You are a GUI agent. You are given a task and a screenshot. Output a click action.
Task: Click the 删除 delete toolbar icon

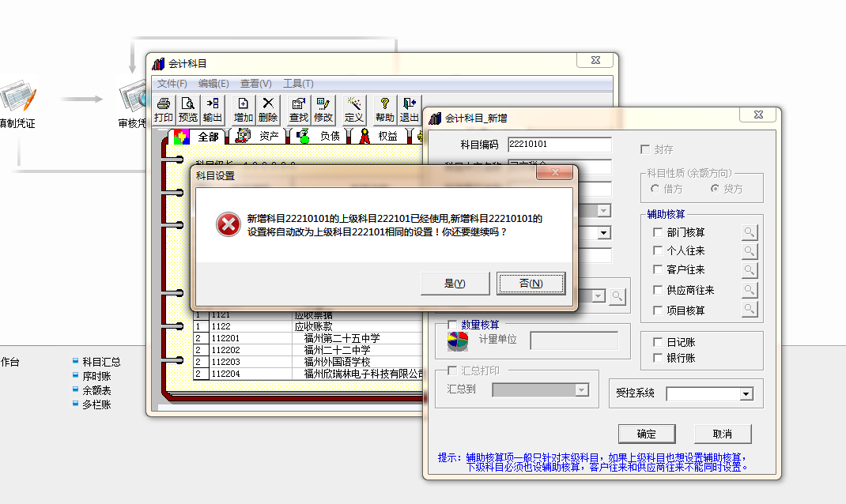[x=268, y=110]
